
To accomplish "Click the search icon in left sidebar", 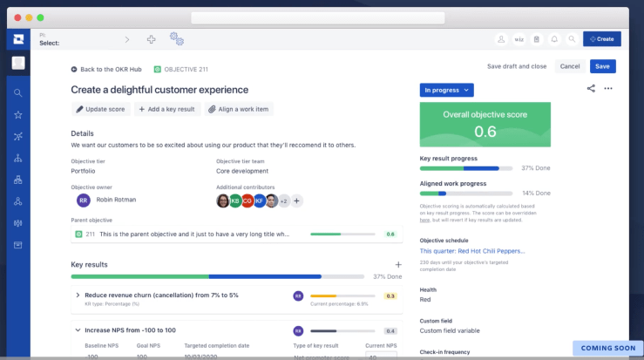I will (17, 92).
